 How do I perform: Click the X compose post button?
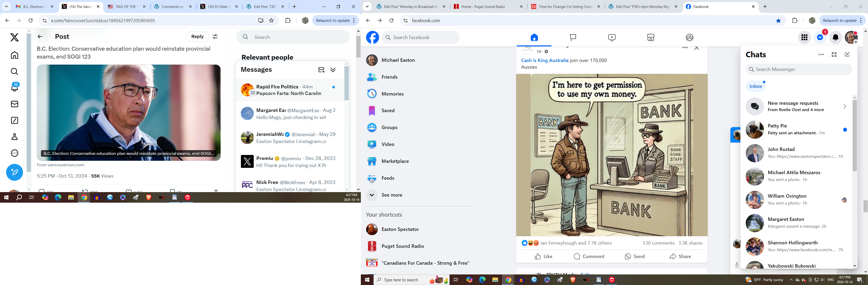coord(15,172)
